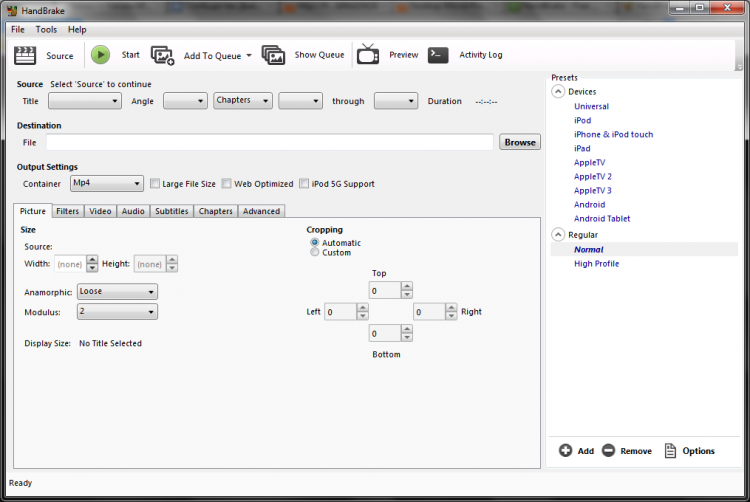The height and width of the screenshot is (502, 750).
Task: Collapse the Devices presets group
Action: 558,91
